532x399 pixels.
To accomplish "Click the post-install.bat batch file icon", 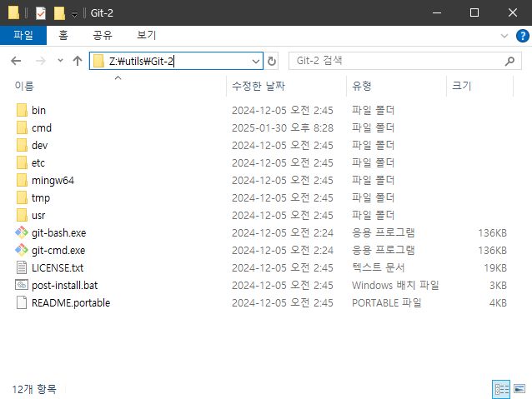I will click(22, 285).
